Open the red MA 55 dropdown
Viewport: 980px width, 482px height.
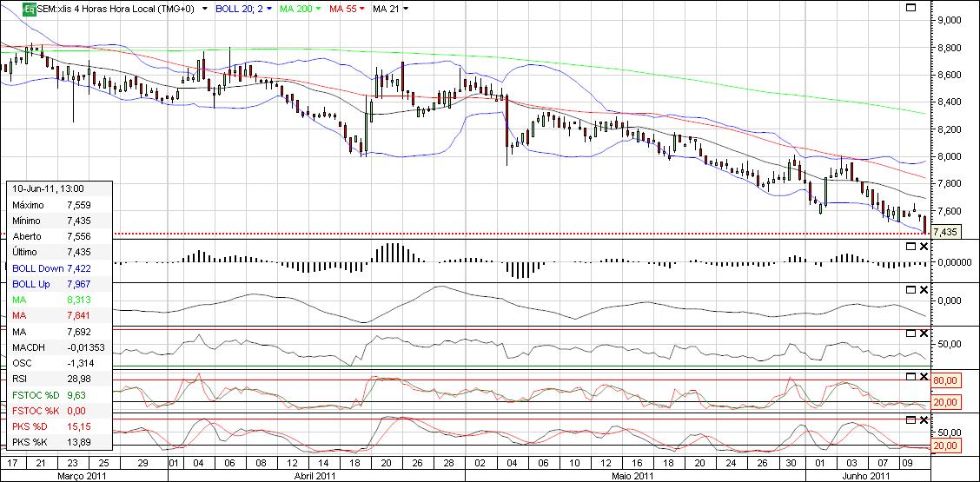[x=361, y=10]
